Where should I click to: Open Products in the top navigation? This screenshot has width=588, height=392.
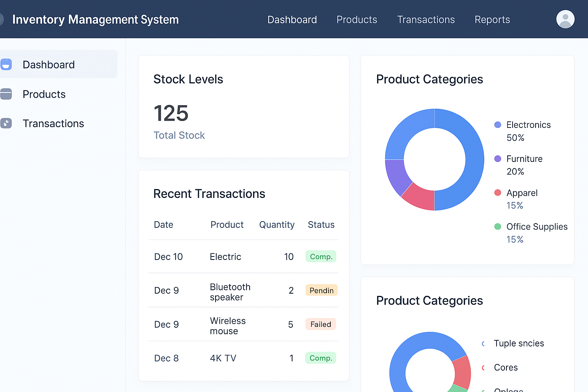[x=357, y=20]
